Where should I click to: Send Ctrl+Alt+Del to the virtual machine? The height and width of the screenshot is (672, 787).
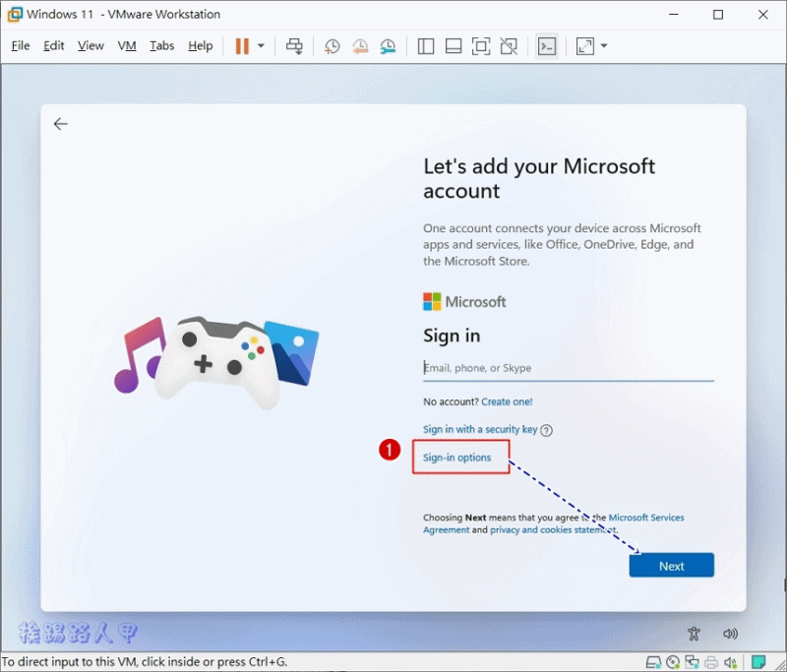294,45
